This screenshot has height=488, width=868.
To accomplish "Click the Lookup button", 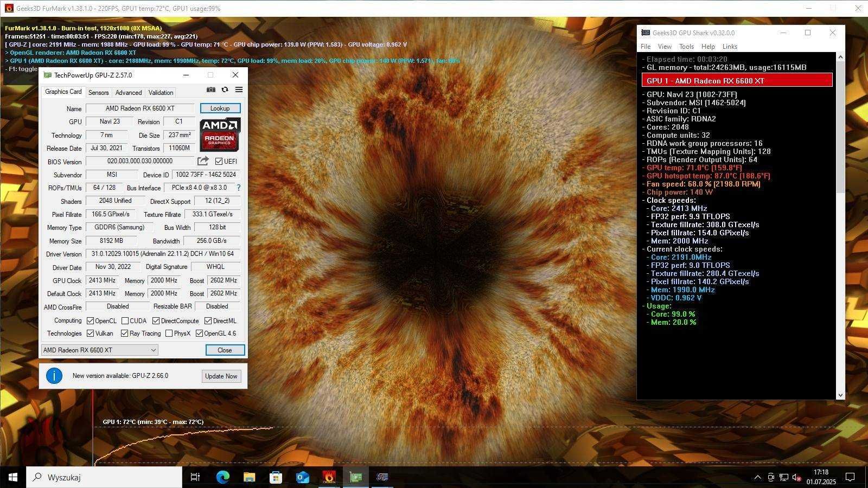I will click(220, 108).
